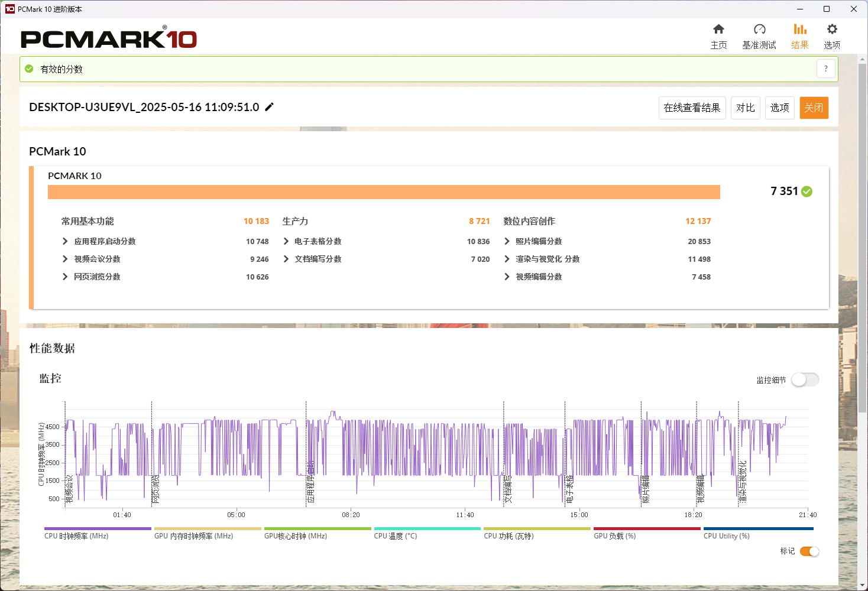The height and width of the screenshot is (591, 868).
Task: Select the GPU 负载 (%) legend swatch
Action: [647, 528]
